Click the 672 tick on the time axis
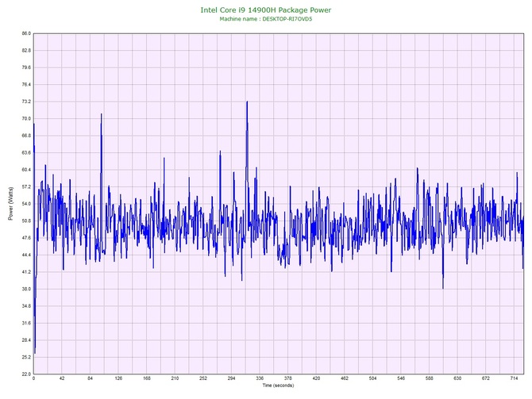 pyautogui.click(x=486, y=378)
